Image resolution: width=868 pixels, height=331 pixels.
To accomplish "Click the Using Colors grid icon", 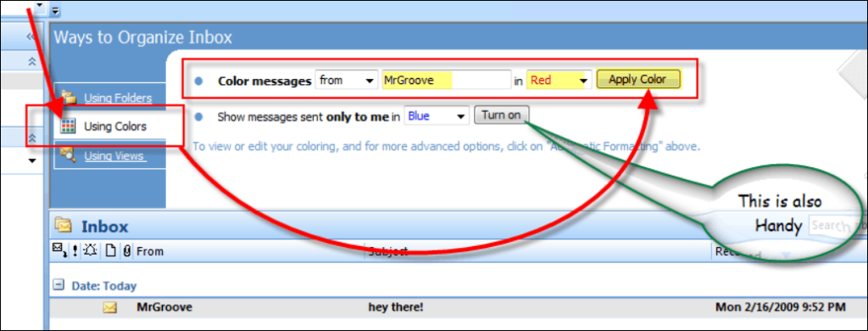I will 68,126.
